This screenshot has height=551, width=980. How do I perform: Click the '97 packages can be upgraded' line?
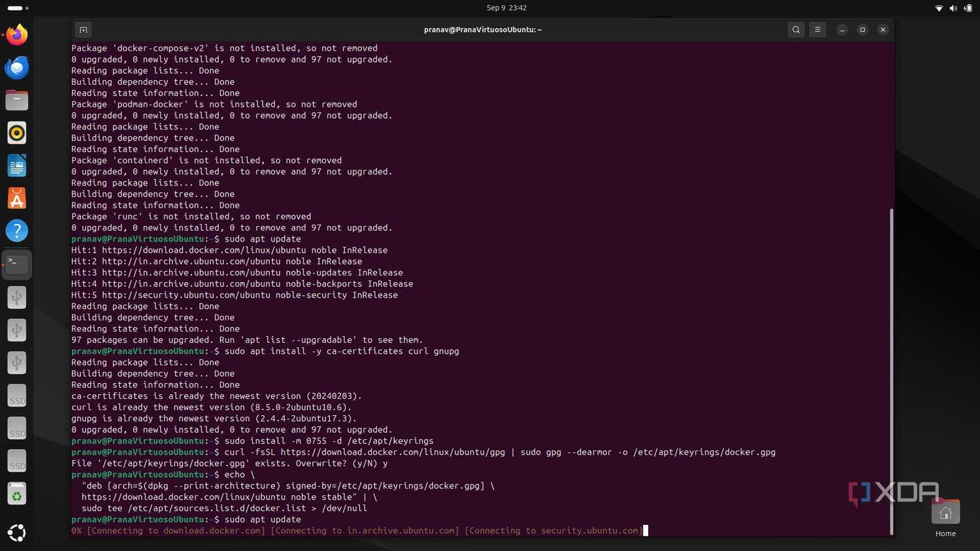tap(247, 340)
